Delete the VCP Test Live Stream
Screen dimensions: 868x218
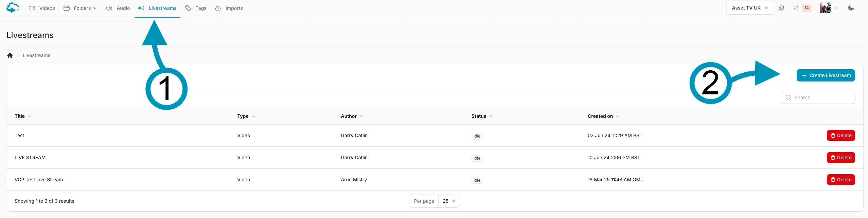coord(840,180)
